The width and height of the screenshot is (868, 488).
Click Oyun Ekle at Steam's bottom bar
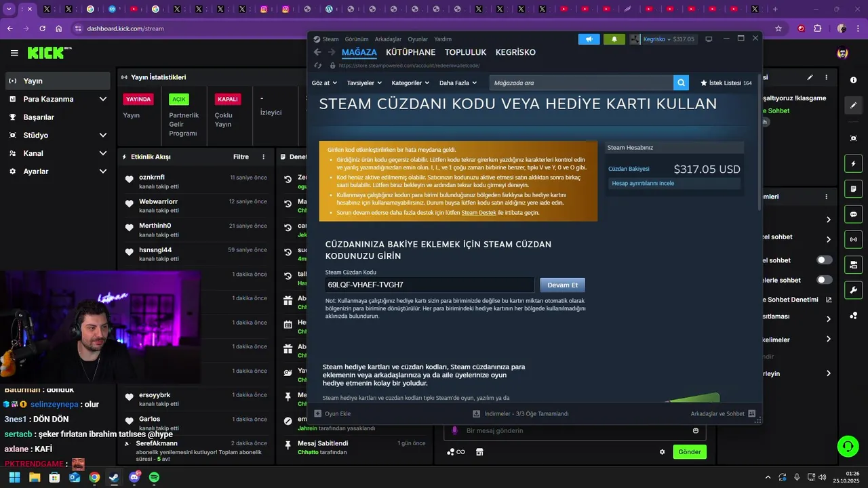click(332, 413)
